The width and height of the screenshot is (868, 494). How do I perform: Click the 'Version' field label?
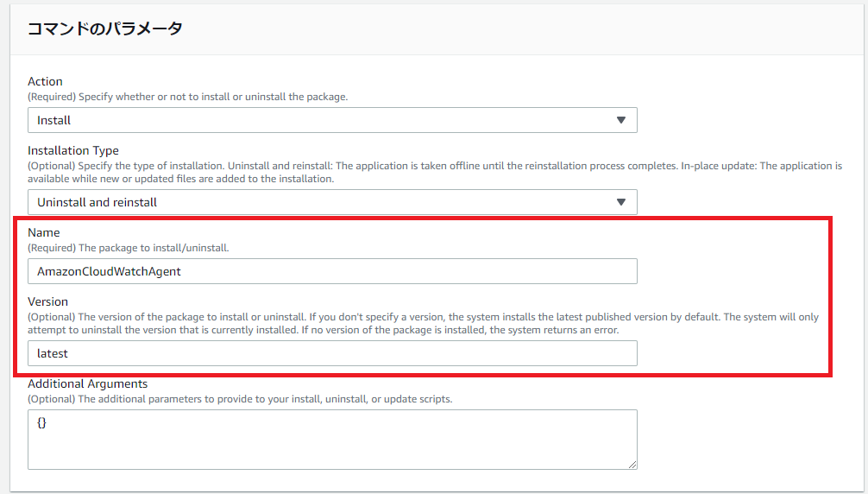coord(47,301)
